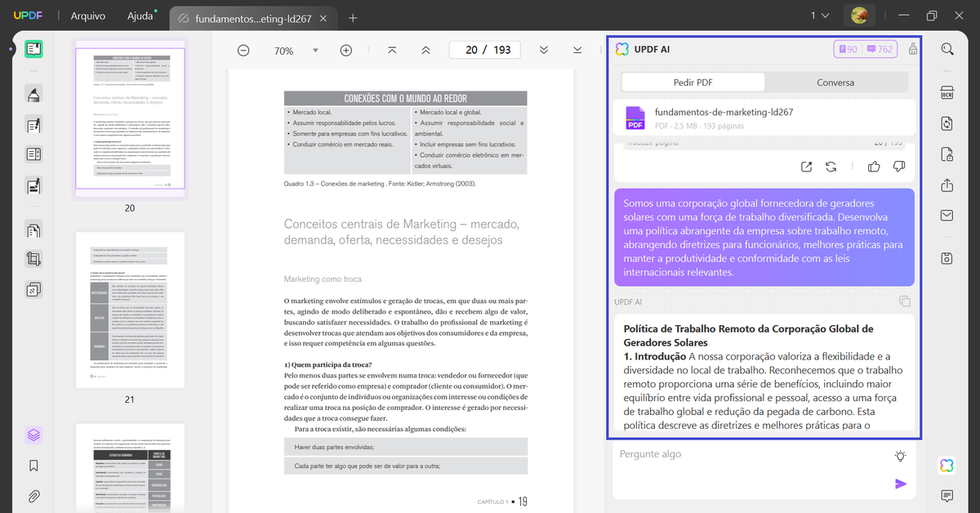
Task: Open the Edit PDF tool
Action: coord(33,125)
